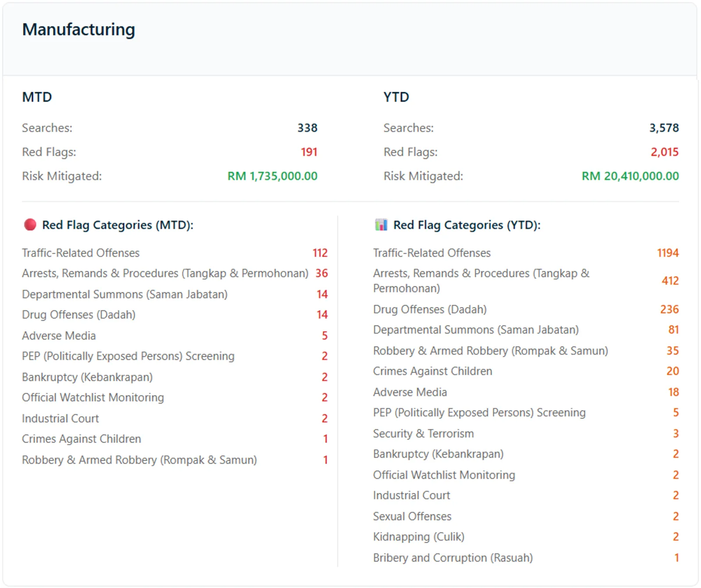The image size is (701, 588).
Task: Click MTD Official Watchlist Monitoring row label
Action: click(x=93, y=397)
